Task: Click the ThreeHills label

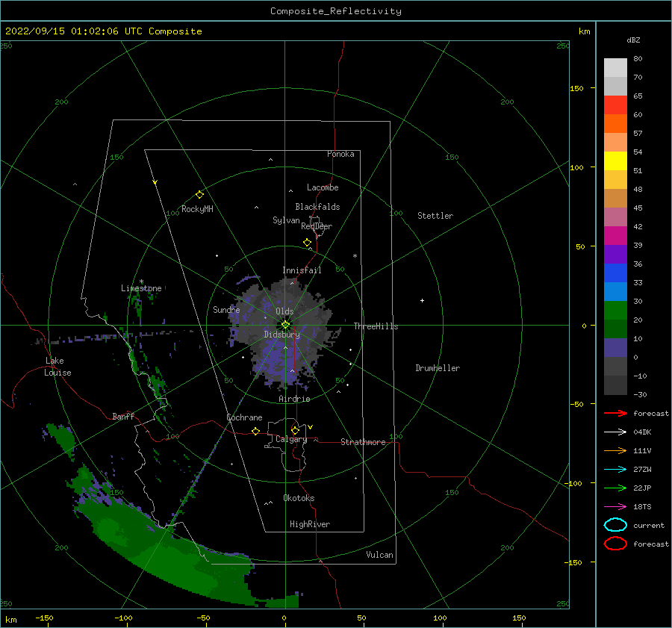Action: pyautogui.click(x=376, y=326)
